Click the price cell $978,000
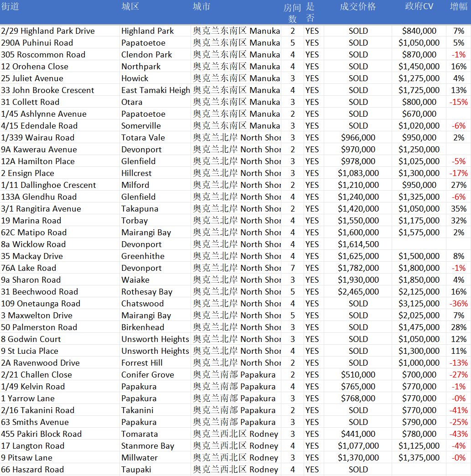Image resolution: width=471 pixels, height=476 pixels. [x=358, y=161]
